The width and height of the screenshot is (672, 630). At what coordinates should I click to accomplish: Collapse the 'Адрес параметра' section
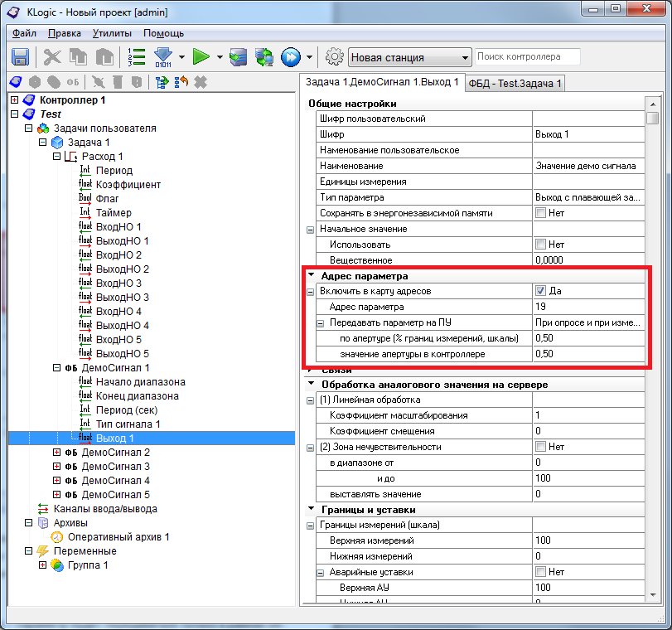pyautogui.click(x=311, y=276)
